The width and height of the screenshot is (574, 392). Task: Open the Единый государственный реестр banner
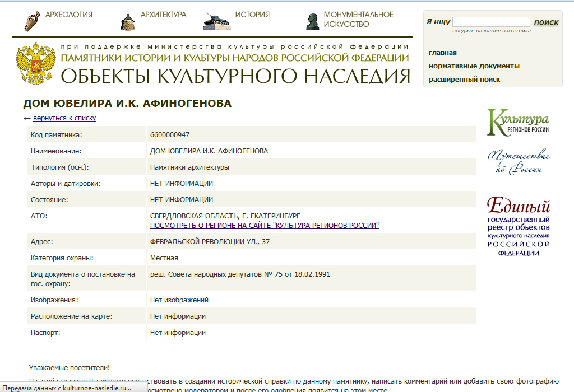click(x=519, y=227)
